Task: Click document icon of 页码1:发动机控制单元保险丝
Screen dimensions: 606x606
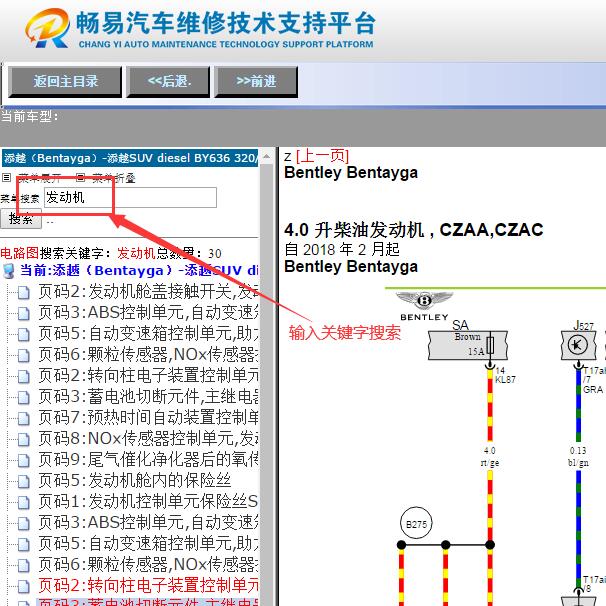Action: [x=24, y=502]
